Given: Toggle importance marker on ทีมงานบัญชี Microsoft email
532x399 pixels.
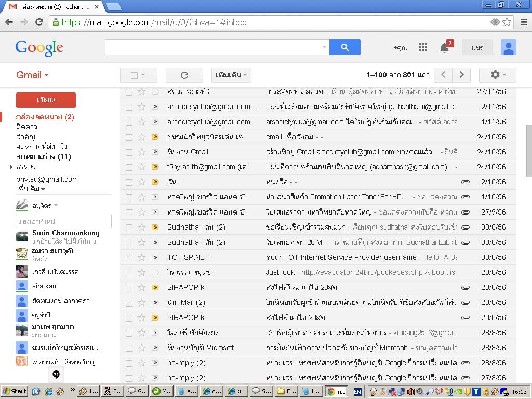Looking at the screenshot, I should [x=155, y=348].
